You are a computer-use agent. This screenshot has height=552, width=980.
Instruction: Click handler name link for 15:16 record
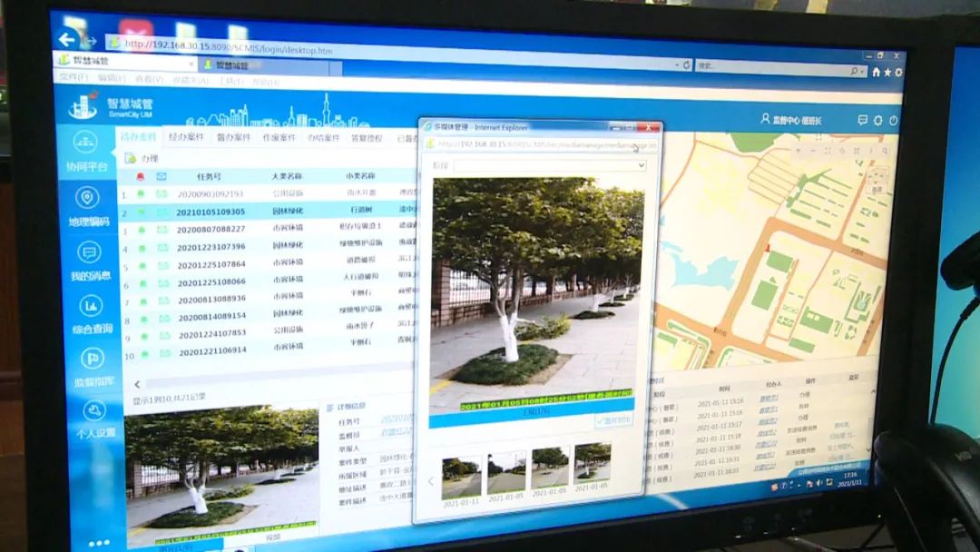coord(769,399)
